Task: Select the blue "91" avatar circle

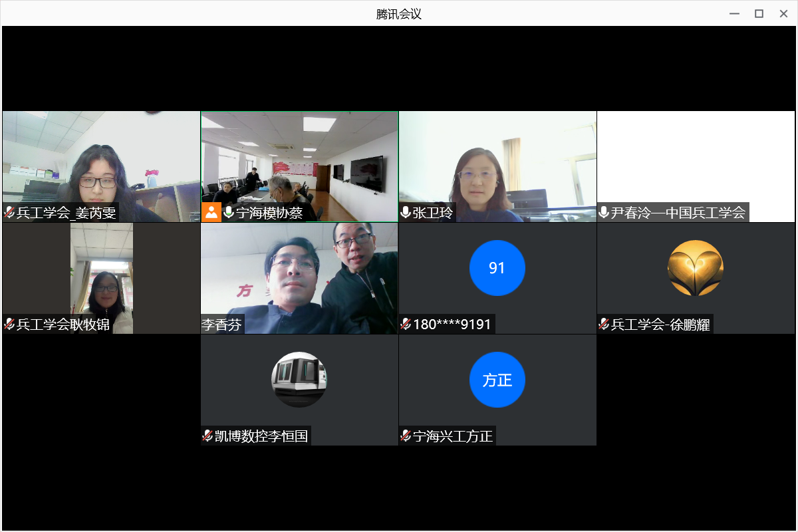Action: pyautogui.click(x=497, y=268)
